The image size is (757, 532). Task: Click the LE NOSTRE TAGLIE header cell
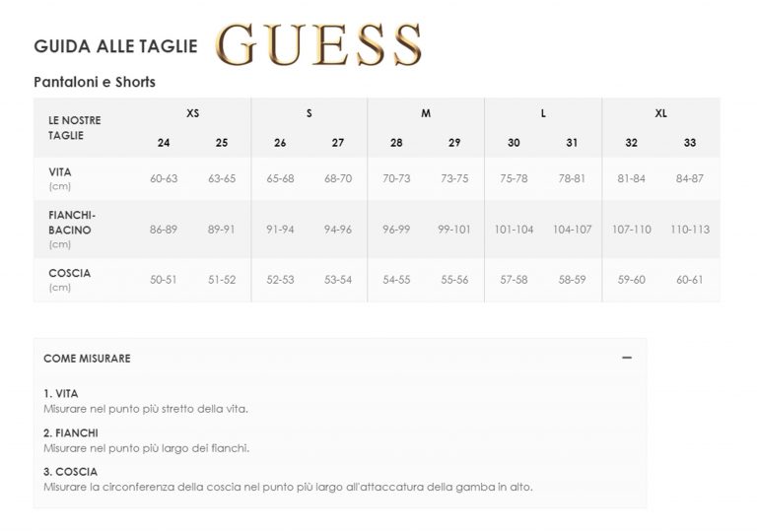75,127
